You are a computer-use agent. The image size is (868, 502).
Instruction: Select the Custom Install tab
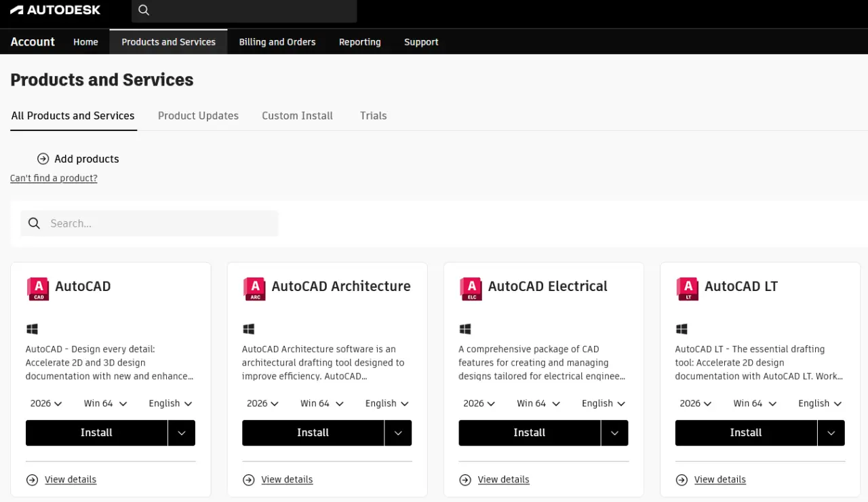[x=297, y=115]
